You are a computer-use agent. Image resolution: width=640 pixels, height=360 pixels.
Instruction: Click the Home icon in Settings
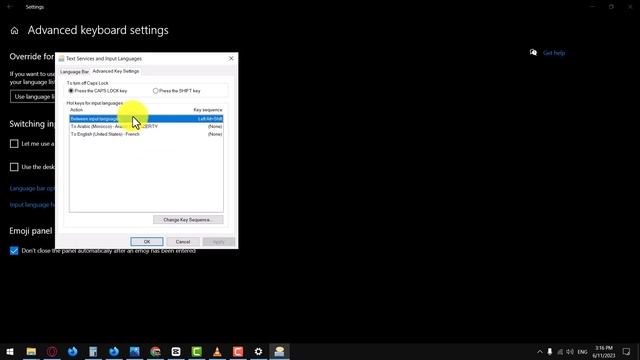click(x=14, y=31)
